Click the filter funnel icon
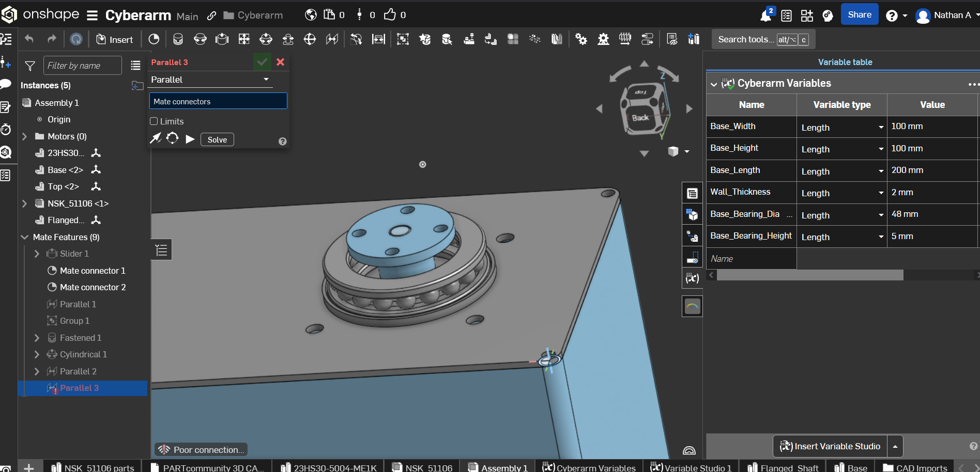The image size is (980, 472). (30, 66)
